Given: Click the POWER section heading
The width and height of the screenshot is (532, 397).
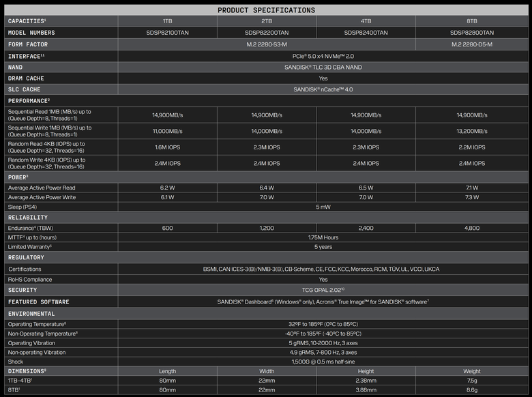Looking at the screenshot, I should pos(18,177).
